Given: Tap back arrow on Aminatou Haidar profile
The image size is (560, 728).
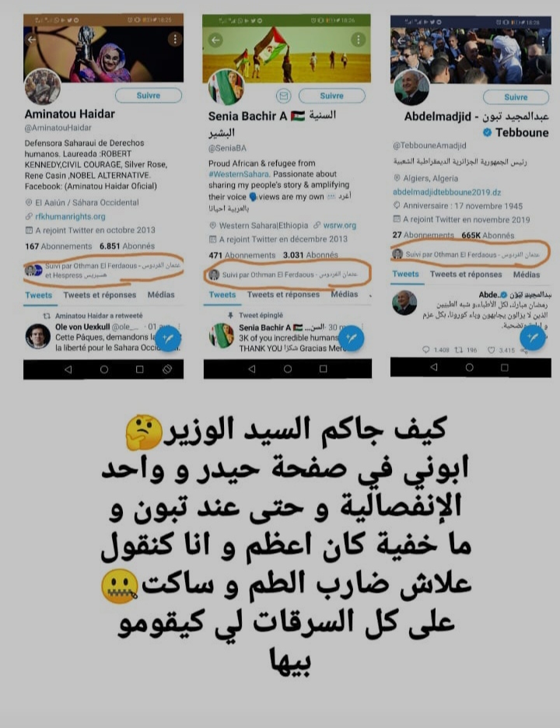Looking at the screenshot, I should [x=32, y=40].
